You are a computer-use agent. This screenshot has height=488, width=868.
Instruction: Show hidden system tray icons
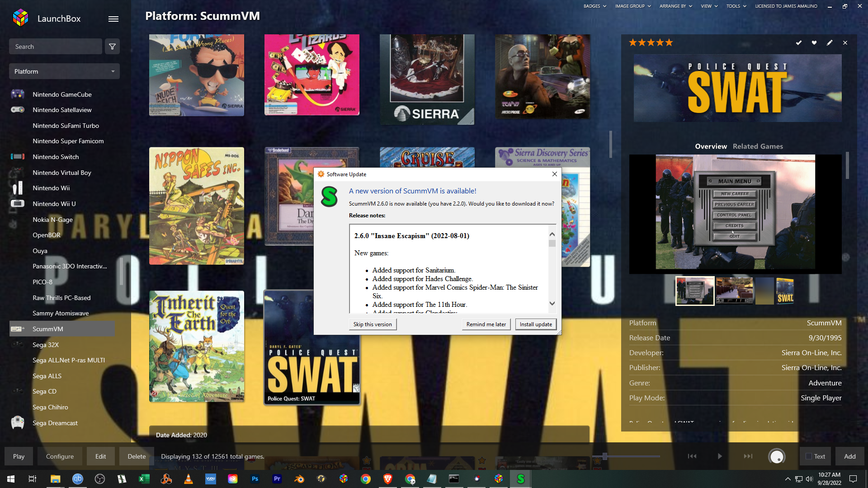(x=788, y=479)
